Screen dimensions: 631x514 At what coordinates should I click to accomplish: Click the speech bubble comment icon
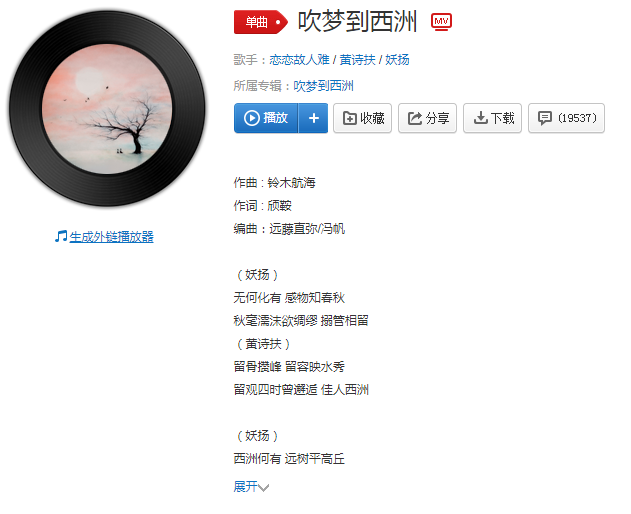coord(545,118)
